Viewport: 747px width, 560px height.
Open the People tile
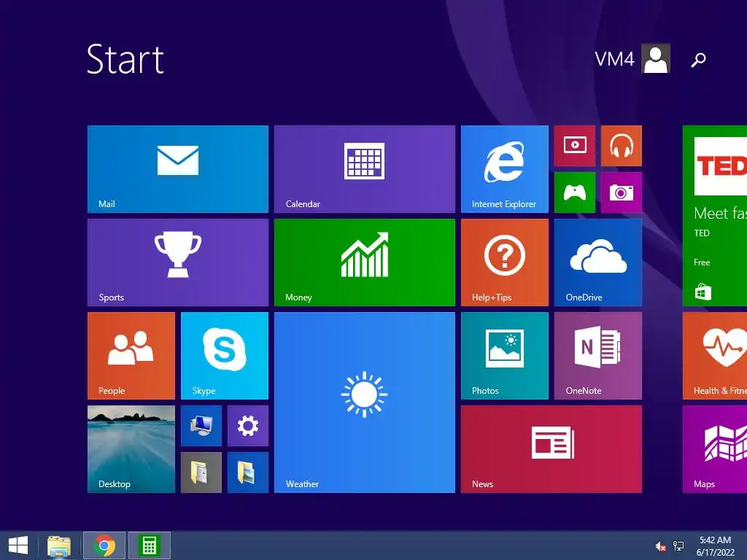pyautogui.click(x=131, y=356)
